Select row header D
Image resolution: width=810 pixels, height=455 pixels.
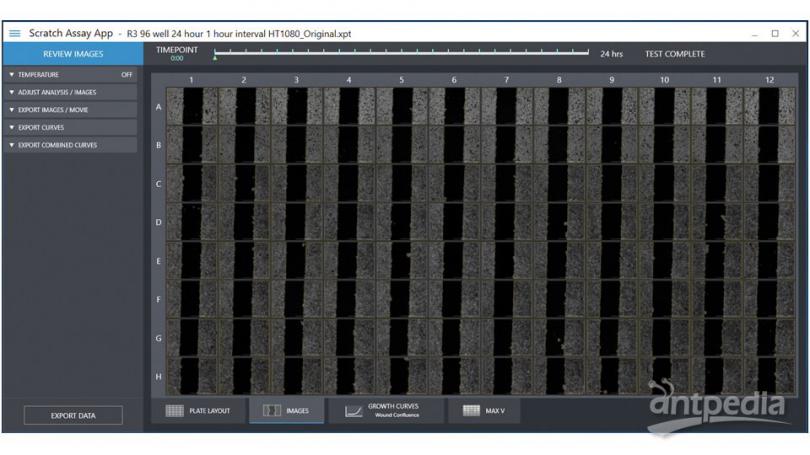click(x=159, y=223)
